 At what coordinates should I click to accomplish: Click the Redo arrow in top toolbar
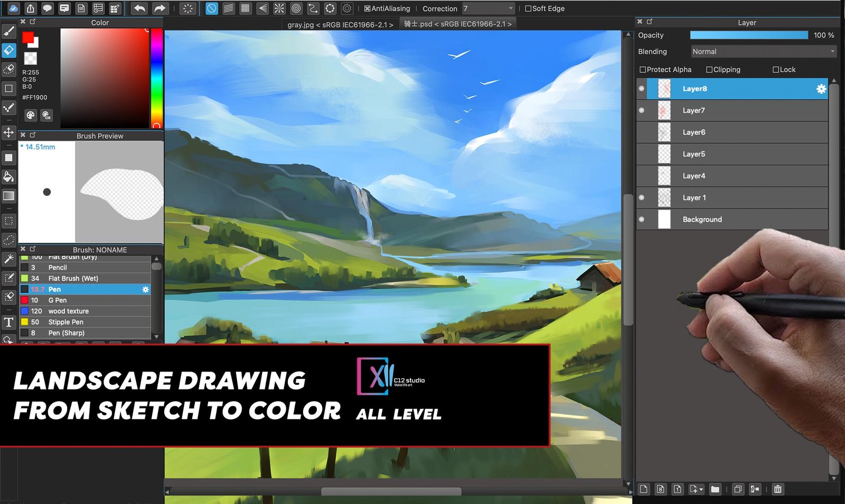(x=159, y=8)
